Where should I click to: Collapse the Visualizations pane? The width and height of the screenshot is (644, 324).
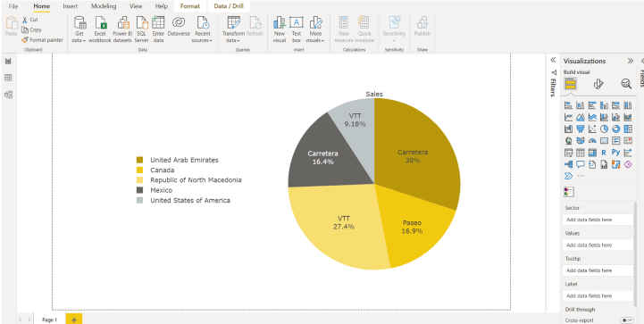tap(630, 61)
